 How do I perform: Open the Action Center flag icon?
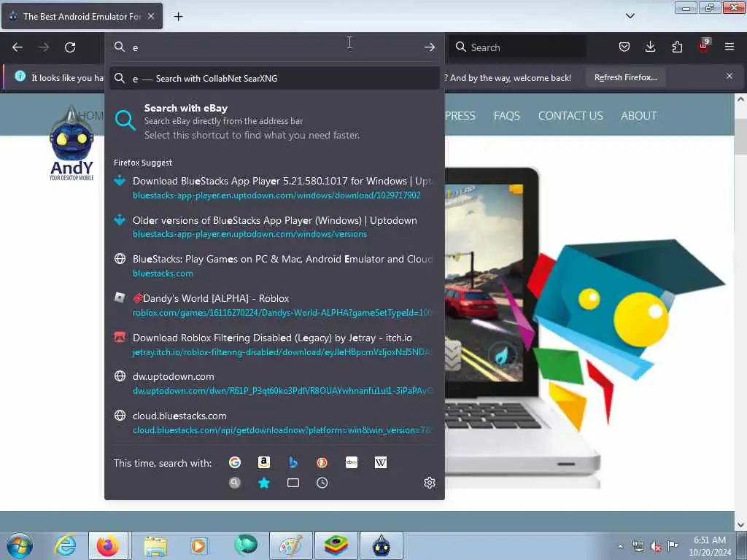[673, 545]
